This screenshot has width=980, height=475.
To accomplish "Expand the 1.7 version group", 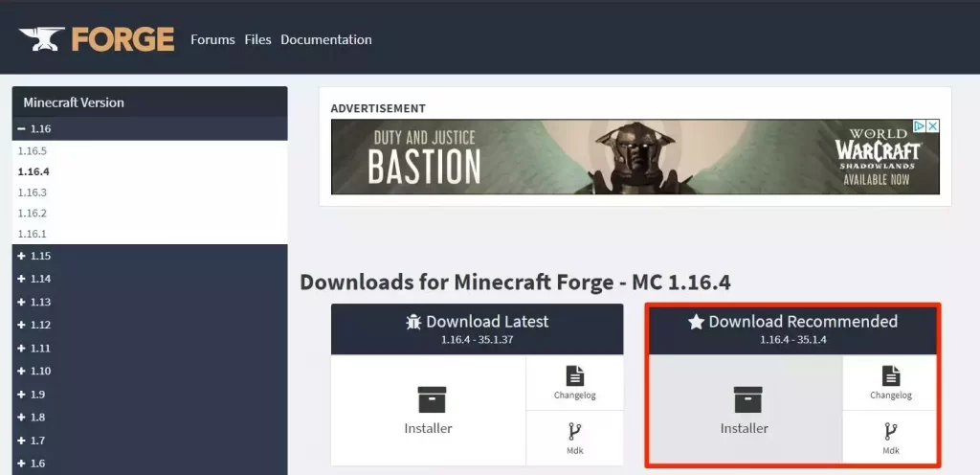I will (22, 440).
